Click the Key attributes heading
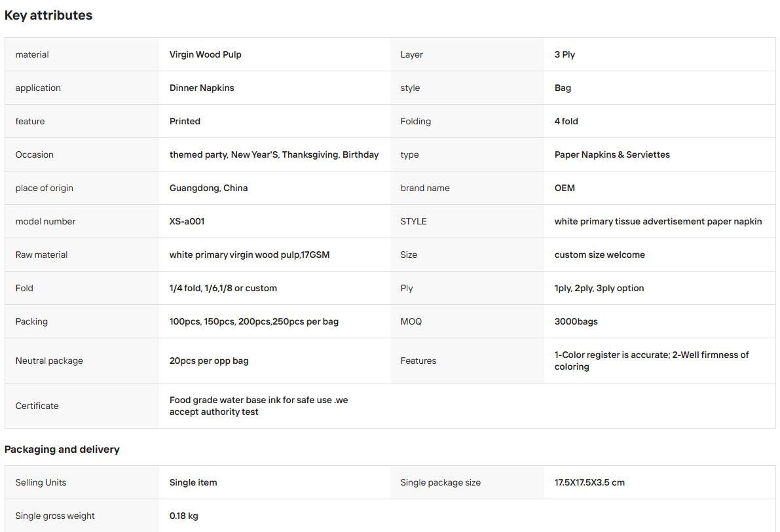780x532 pixels. pyautogui.click(x=48, y=16)
